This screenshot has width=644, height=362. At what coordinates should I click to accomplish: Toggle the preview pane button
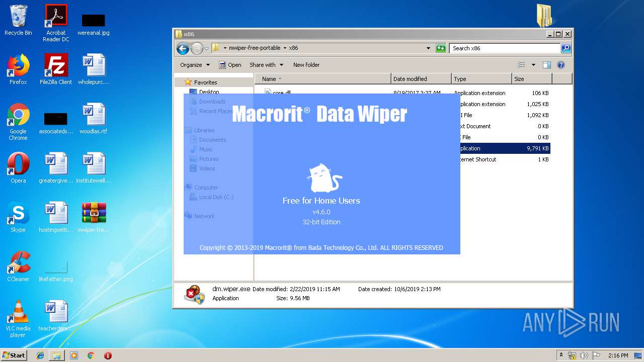[x=547, y=65]
